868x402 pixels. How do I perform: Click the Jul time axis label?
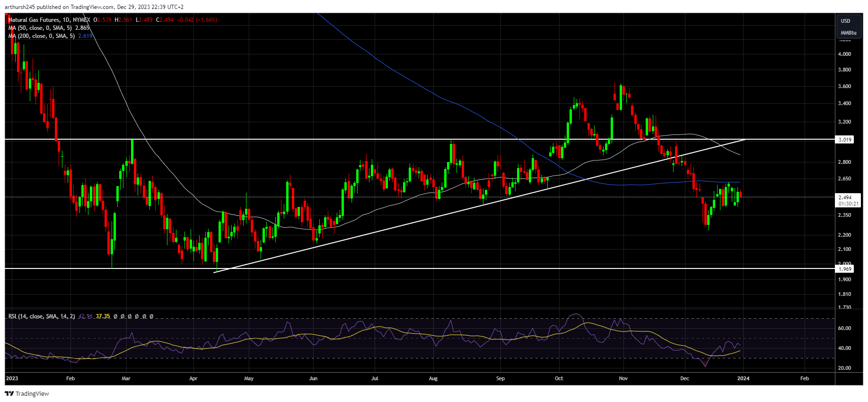tap(375, 378)
